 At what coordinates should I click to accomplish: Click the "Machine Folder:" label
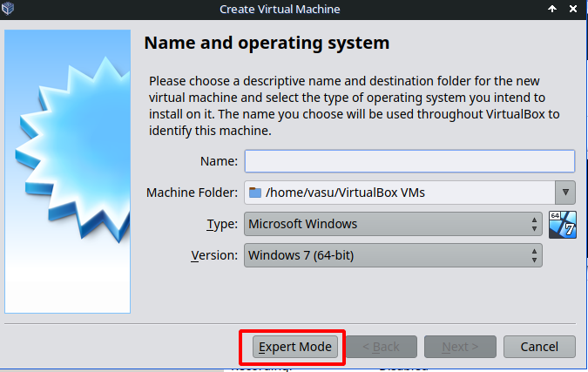[191, 193]
